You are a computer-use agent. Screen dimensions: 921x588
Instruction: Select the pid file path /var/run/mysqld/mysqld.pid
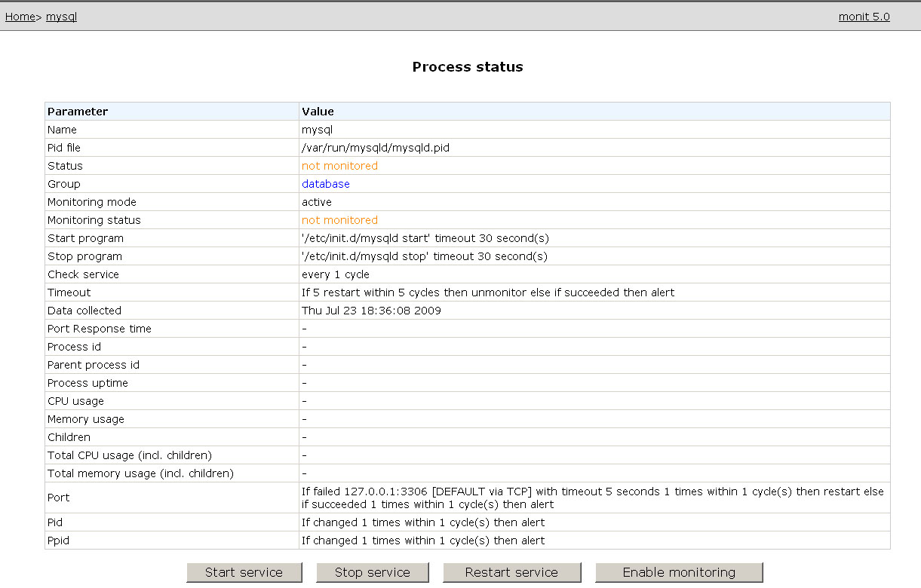click(375, 148)
